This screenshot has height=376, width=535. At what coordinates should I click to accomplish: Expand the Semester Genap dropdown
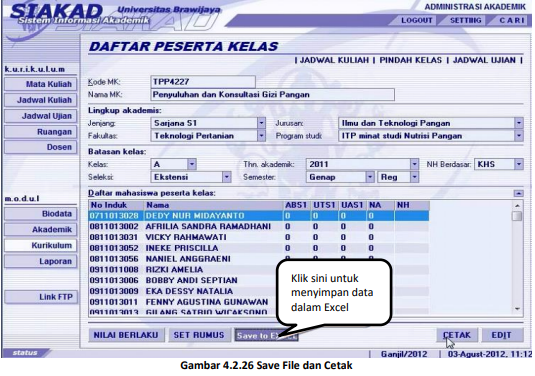370,177
